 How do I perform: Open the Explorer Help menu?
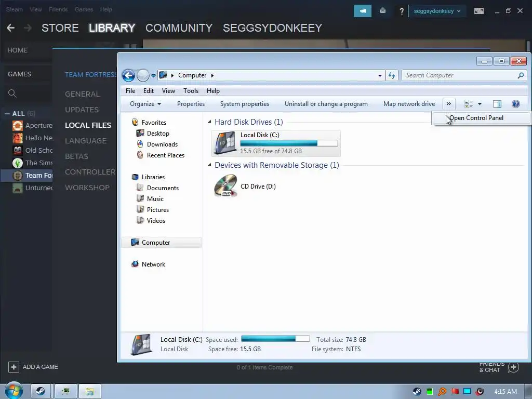[x=213, y=91]
